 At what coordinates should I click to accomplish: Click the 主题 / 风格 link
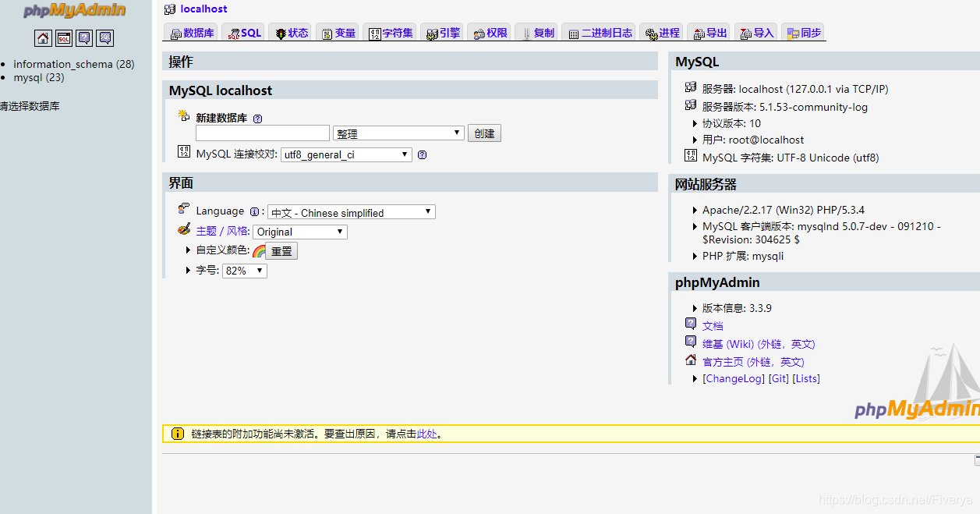pyautogui.click(x=222, y=231)
